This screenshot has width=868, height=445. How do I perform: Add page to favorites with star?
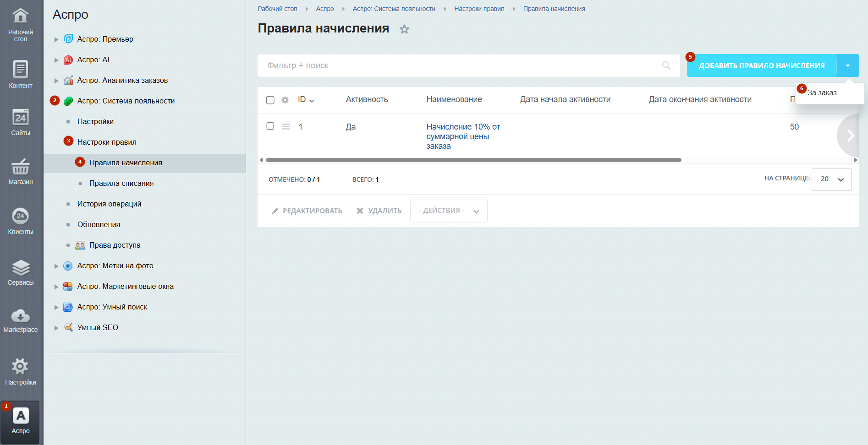pyautogui.click(x=404, y=29)
